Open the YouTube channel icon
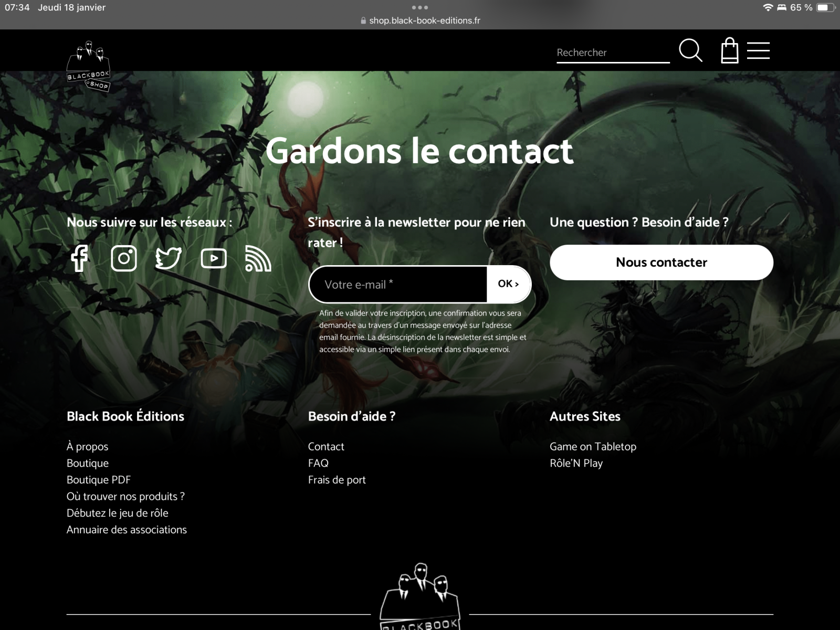The image size is (840, 630). pos(214,258)
